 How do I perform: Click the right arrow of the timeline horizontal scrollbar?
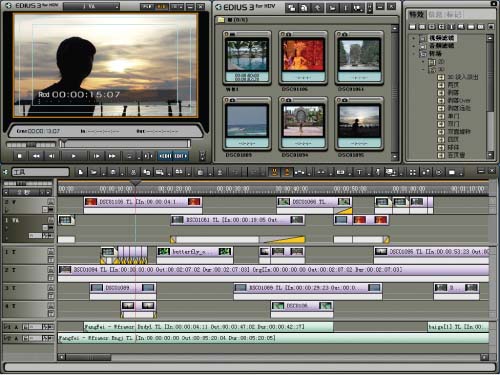(x=484, y=357)
